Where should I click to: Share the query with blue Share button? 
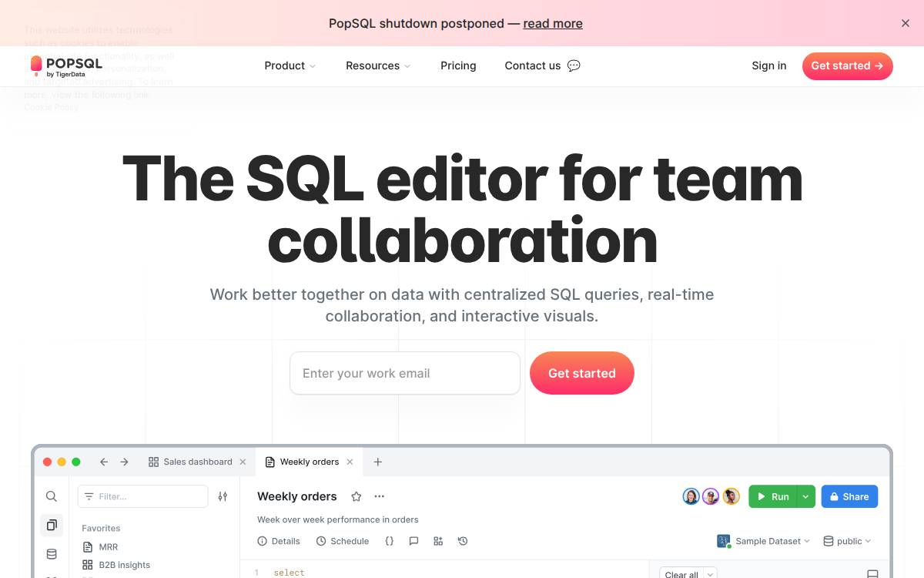(849, 496)
